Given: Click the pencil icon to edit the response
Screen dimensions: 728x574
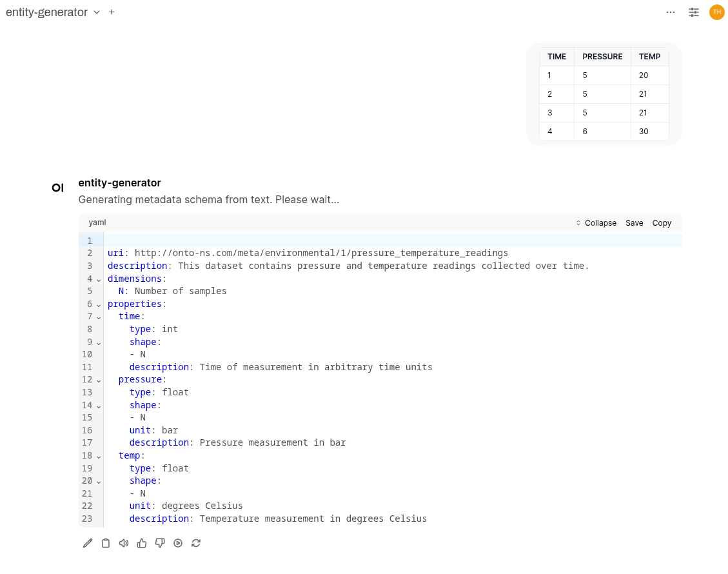Looking at the screenshot, I should 88,543.
